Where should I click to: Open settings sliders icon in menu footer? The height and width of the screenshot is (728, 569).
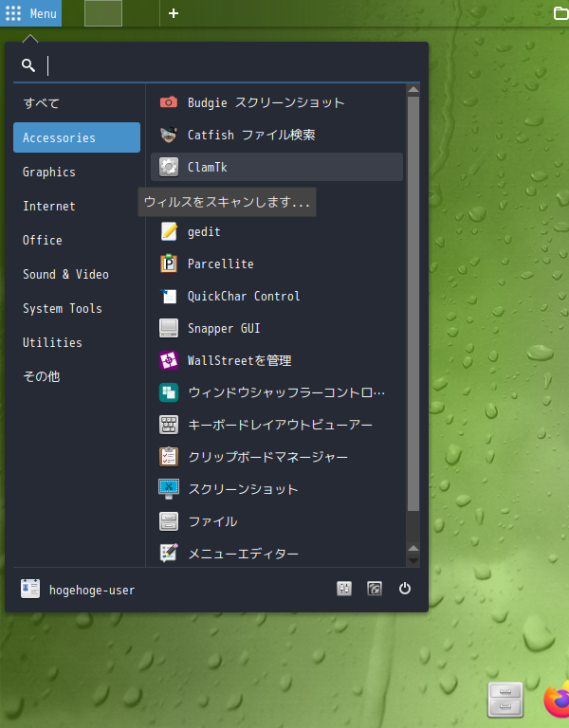pos(344,589)
